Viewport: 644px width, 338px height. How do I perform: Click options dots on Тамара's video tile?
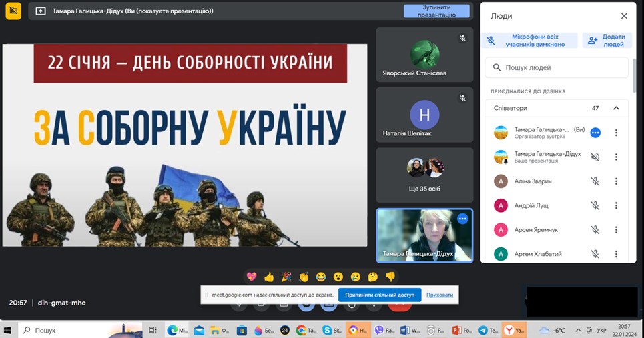click(462, 219)
